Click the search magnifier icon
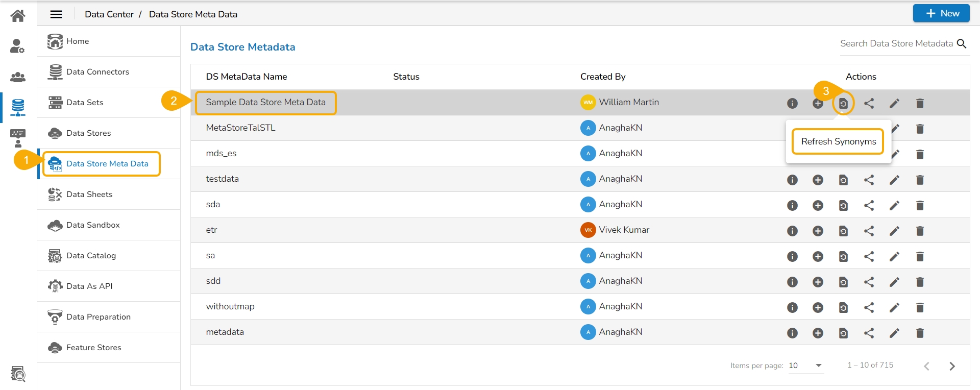The width and height of the screenshot is (980, 390). pyautogui.click(x=962, y=44)
